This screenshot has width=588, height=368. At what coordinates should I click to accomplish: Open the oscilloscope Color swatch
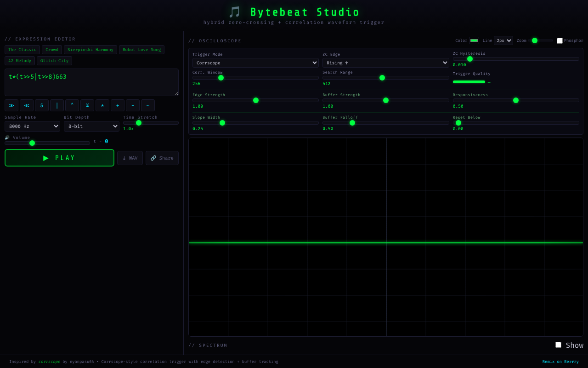[474, 40]
